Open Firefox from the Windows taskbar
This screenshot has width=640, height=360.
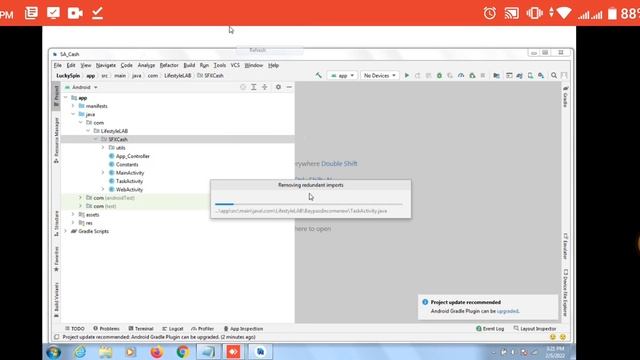(156, 351)
